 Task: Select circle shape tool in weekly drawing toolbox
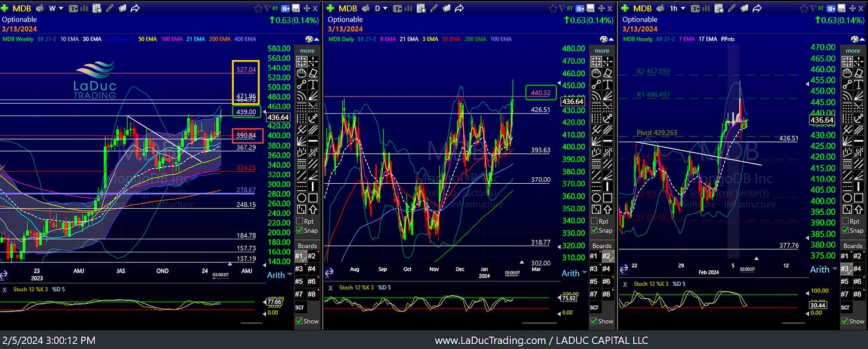[x=301, y=197]
